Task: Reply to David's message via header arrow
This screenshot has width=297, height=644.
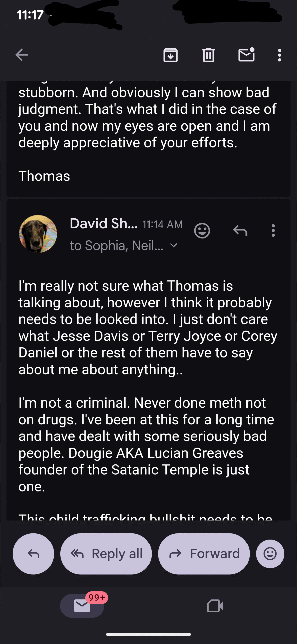Action: pos(240,230)
